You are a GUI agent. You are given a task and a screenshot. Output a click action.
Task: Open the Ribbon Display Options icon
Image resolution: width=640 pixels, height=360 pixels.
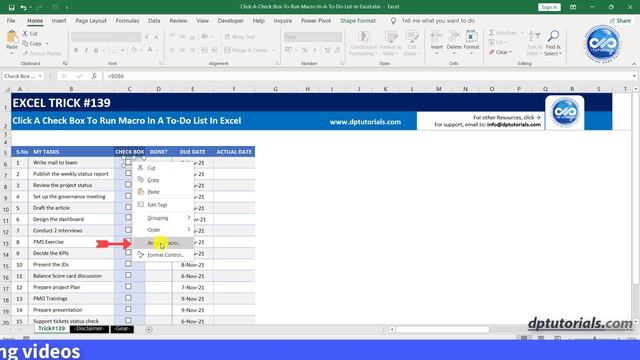pyautogui.click(x=573, y=7)
